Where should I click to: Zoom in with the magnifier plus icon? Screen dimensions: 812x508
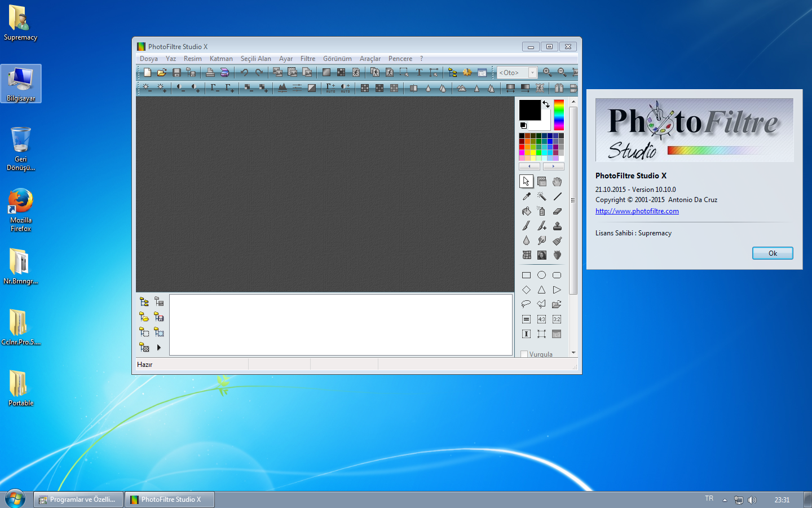pyautogui.click(x=547, y=72)
